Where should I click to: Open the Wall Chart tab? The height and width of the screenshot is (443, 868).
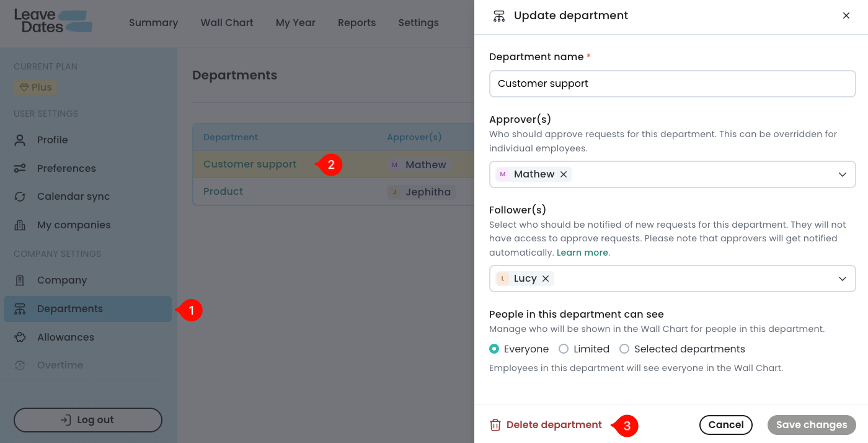point(227,23)
